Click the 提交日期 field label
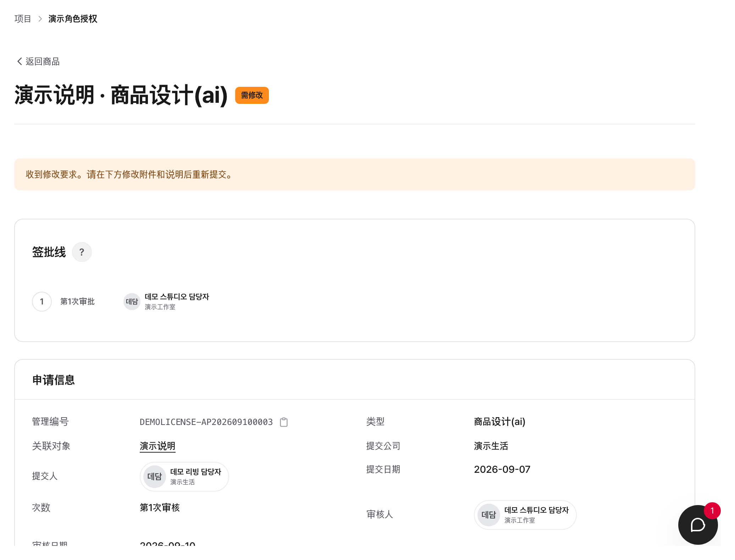735x560 pixels. (383, 469)
